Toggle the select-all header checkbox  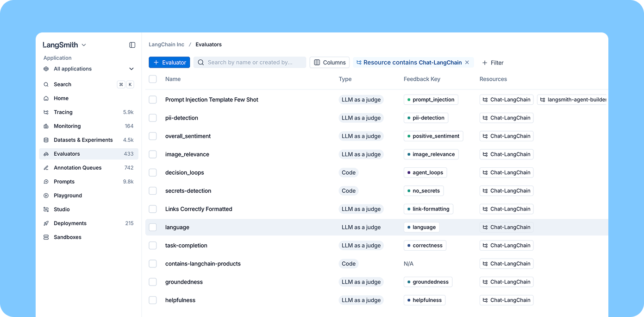153,79
